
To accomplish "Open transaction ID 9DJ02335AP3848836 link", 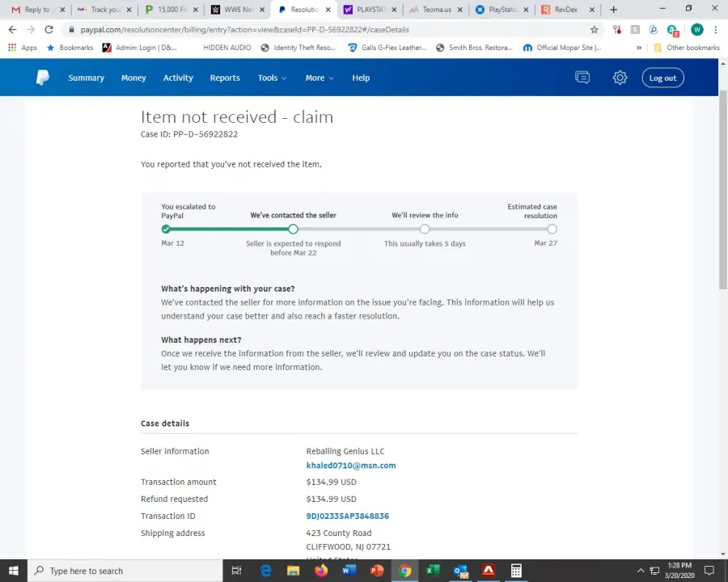I will (347, 516).
